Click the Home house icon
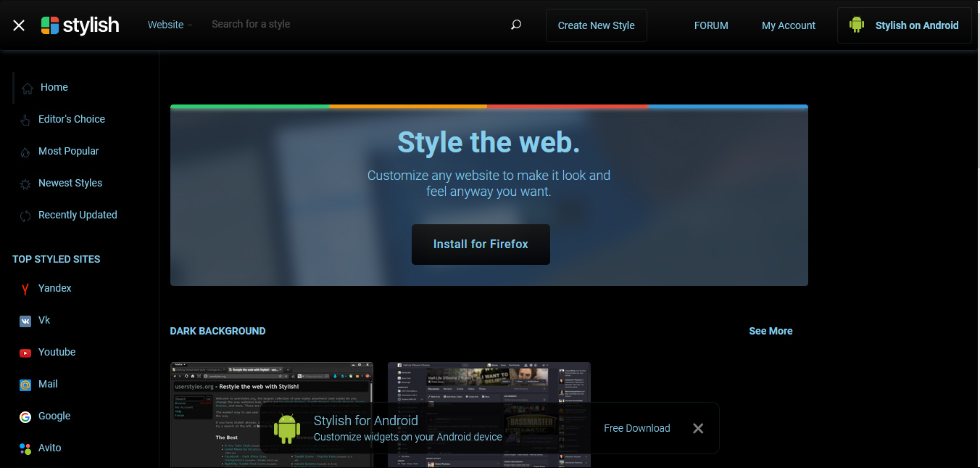Viewport: 980px width, 468px height. (x=28, y=89)
